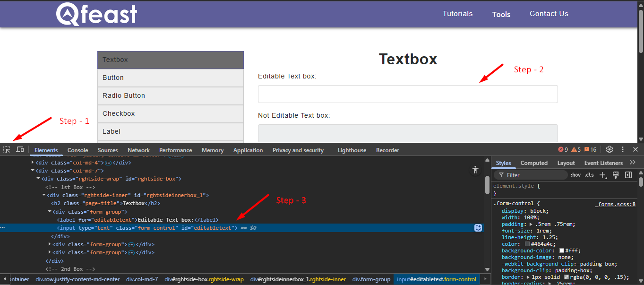Collapse the rghtside-inner div node
Viewport: 644px width, 285px height.
(x=44, y=195)
